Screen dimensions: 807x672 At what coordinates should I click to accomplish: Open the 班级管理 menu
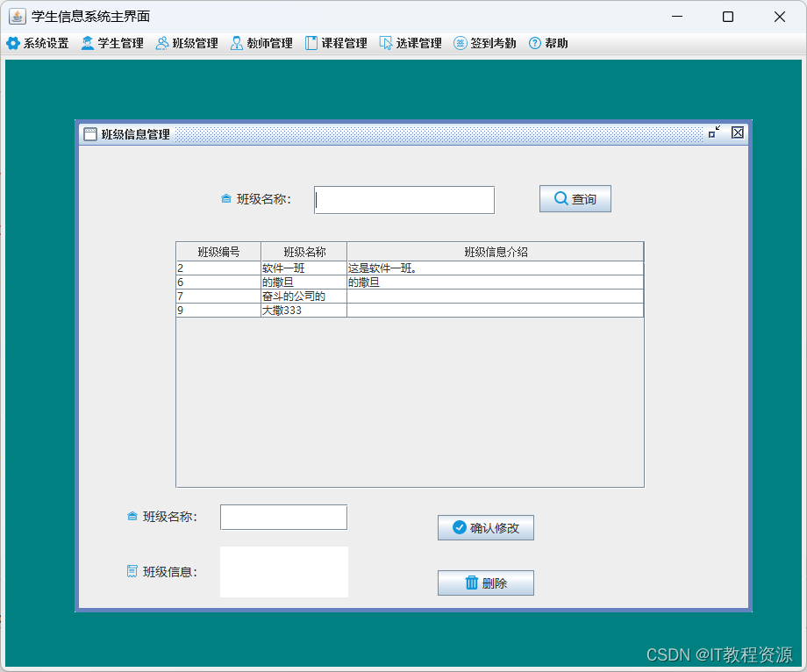coord(187,43)
